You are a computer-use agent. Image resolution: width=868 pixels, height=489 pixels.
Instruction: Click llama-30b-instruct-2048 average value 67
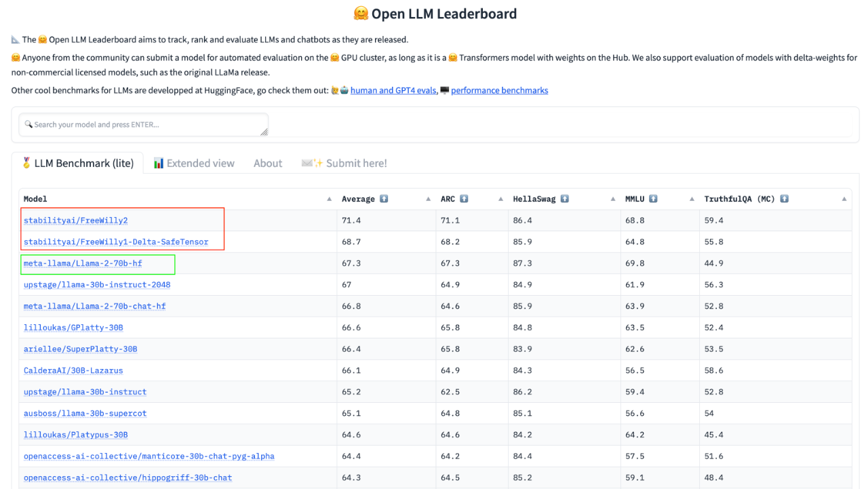[x=347, y=285]
